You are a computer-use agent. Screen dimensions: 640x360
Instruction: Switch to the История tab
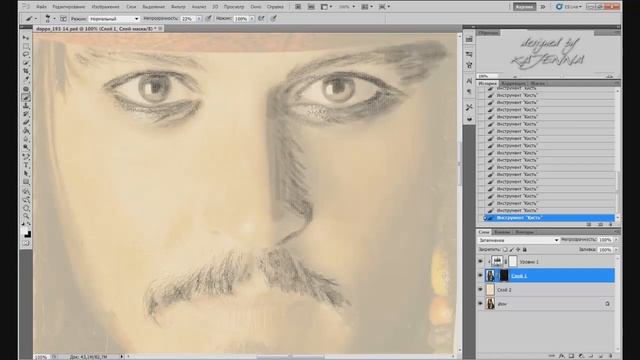click(487, 83)
